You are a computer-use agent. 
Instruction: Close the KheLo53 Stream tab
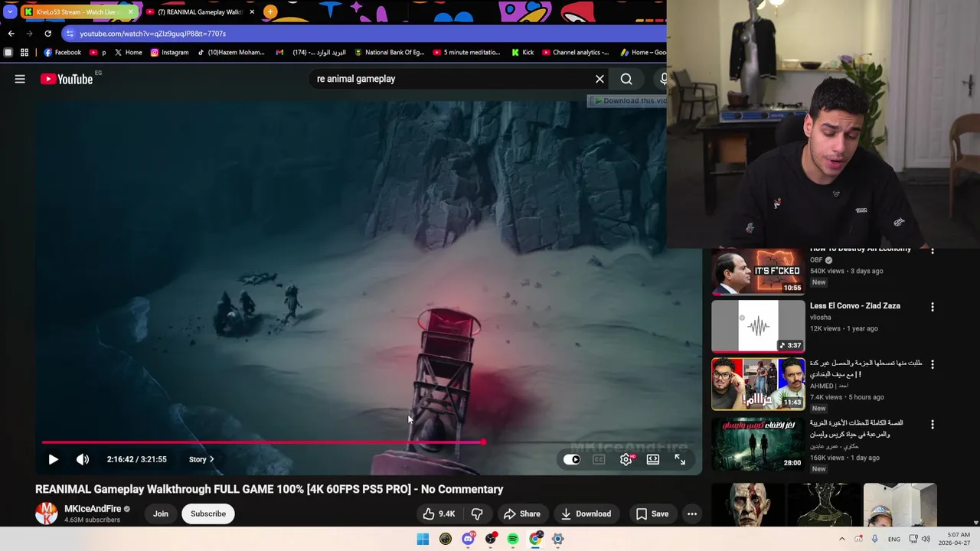(x=130, y=11)
